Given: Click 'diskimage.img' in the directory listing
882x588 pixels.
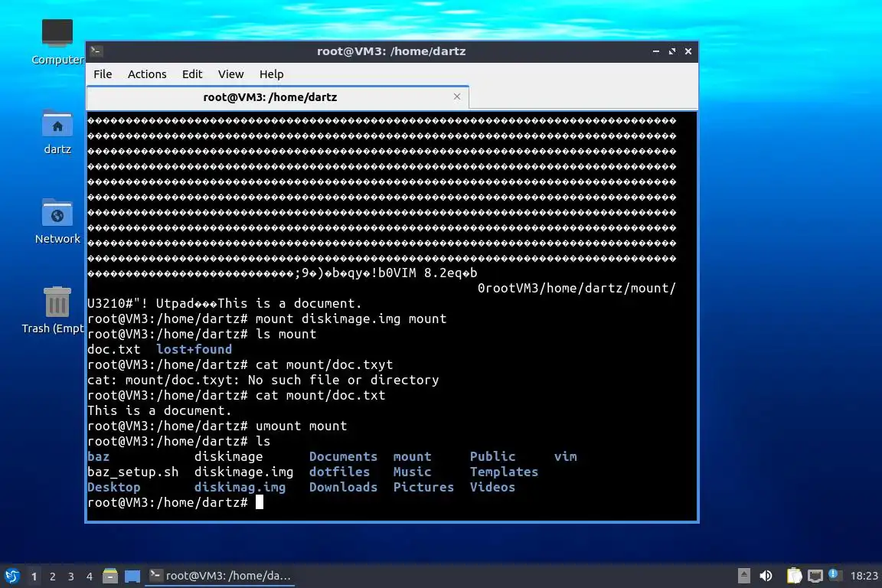Looking at the screenshot, I should pos(243,472).
